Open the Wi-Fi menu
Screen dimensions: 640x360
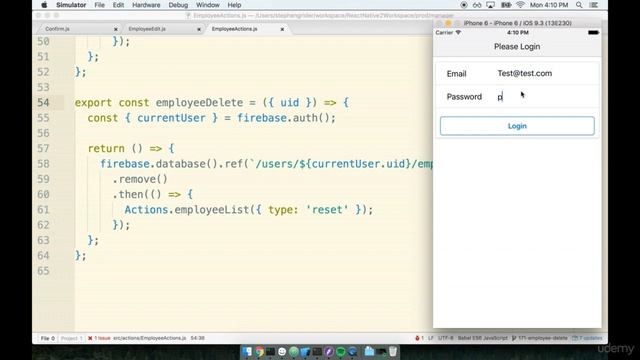point(520,5)
